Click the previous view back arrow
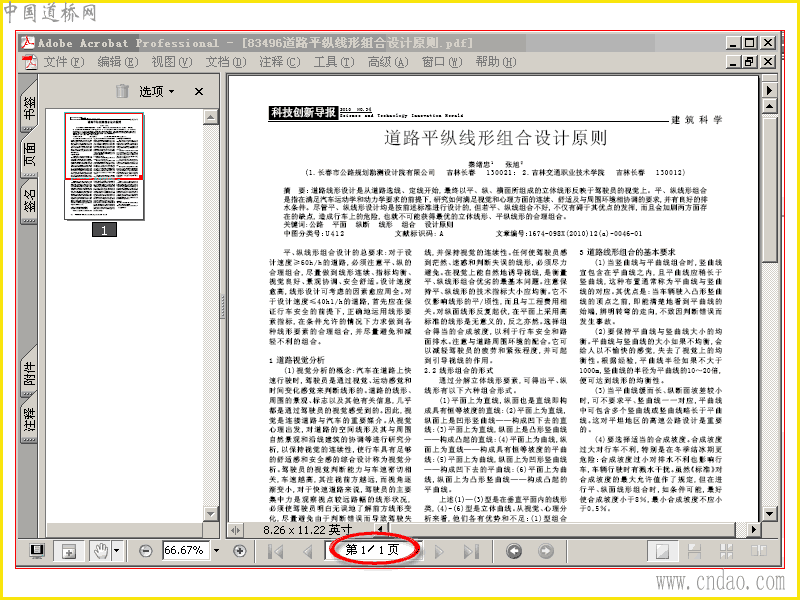The height and width of the screenshot is (600, 800). (514, 551)
